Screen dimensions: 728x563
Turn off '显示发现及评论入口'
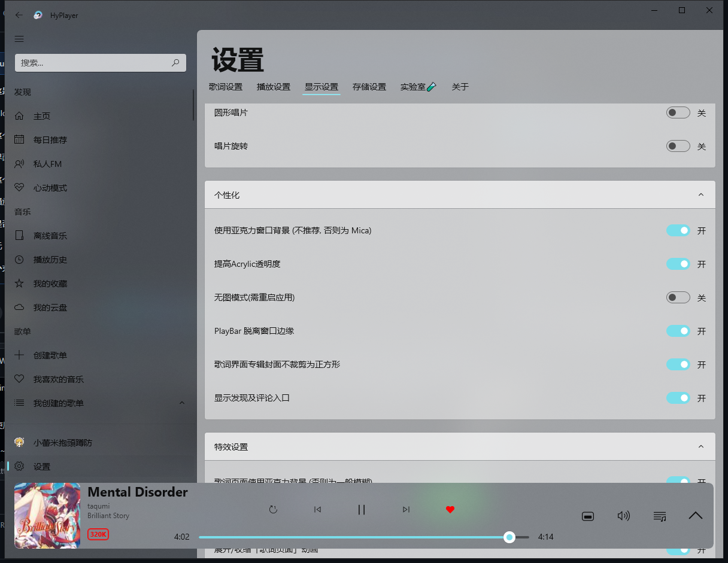point(678,398)
